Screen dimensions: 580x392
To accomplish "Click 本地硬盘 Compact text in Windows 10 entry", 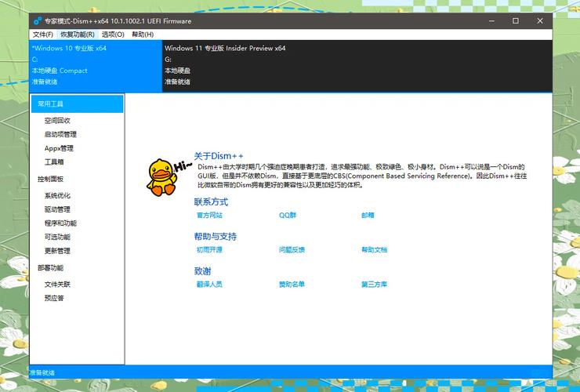I will 60,71.
